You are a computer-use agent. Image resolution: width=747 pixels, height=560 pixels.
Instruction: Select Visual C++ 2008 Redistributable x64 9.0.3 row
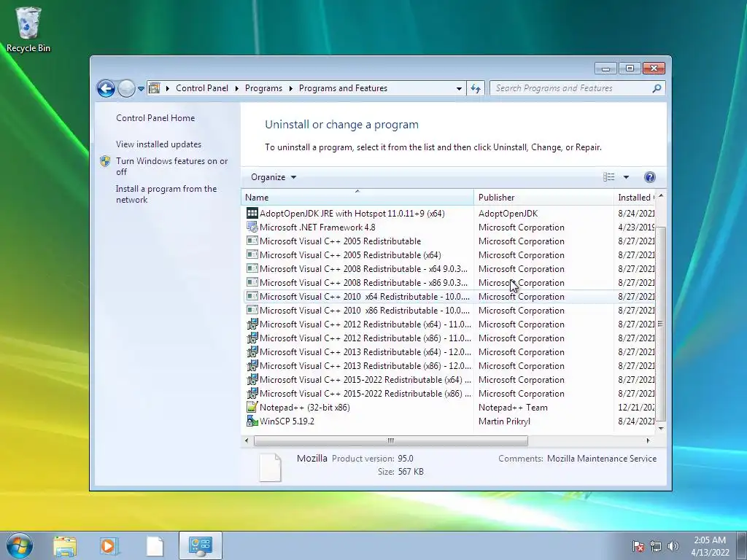click(x=449, y=268)
